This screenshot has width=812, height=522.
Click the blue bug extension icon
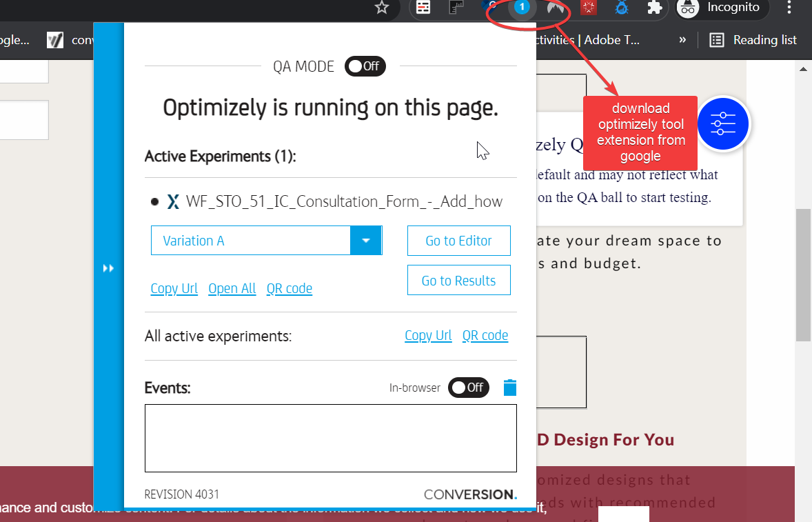(x=622, y=8)
